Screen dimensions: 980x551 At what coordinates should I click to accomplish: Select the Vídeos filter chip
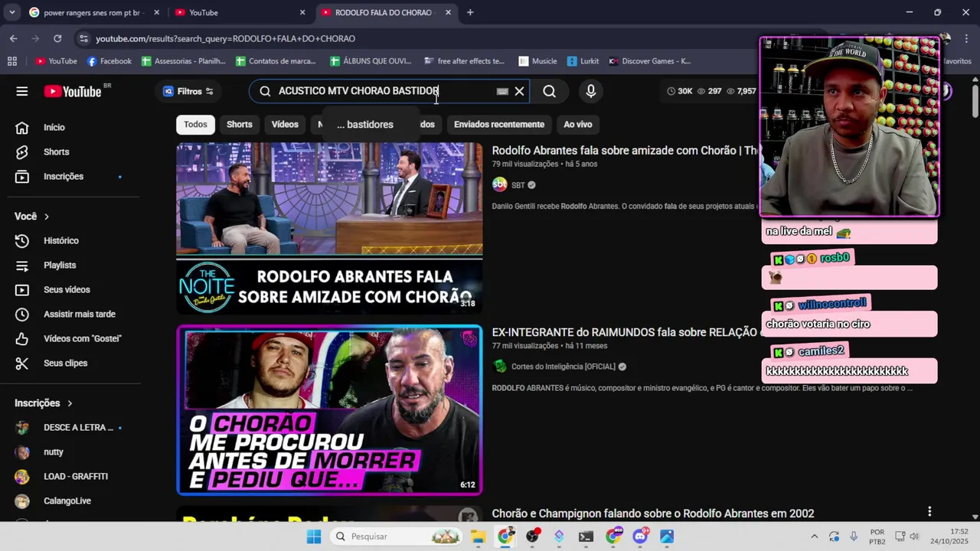click(x=285, y=125)
